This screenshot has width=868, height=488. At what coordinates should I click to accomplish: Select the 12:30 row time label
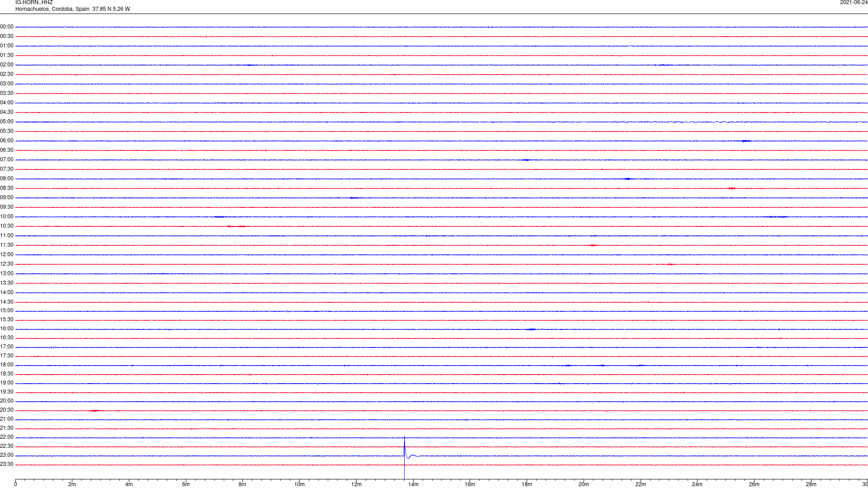7,264
